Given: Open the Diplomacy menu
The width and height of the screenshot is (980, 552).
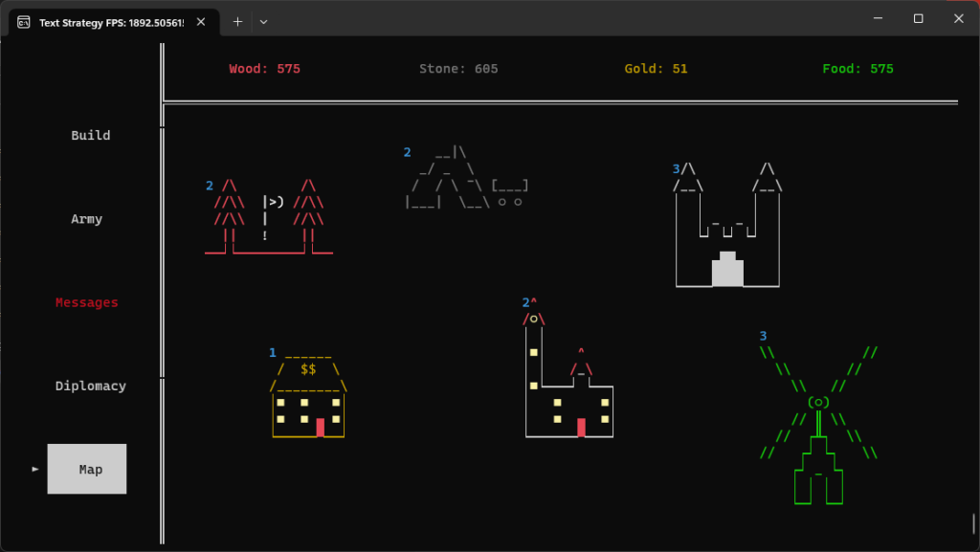Looking at the screenshot, I should click(x=91, y=386).
